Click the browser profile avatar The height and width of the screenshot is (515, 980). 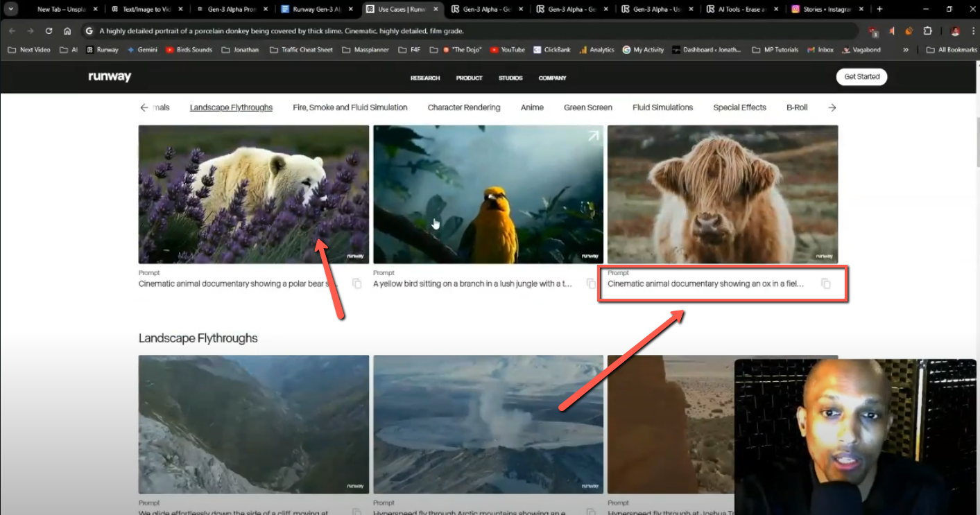[x=954, y=30]
